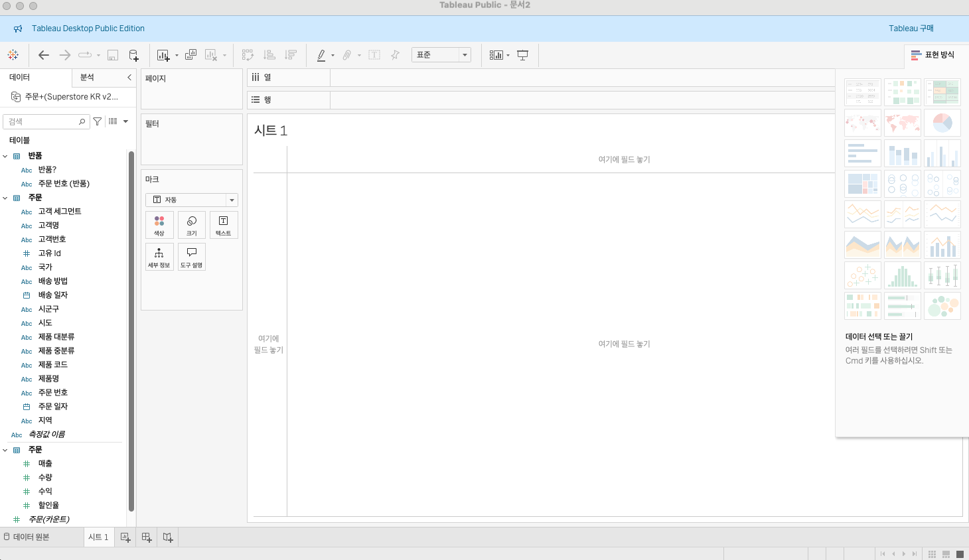Open the Tableau start page logo icon
This screenshot has width=969, height=560.
coord(13,55)
